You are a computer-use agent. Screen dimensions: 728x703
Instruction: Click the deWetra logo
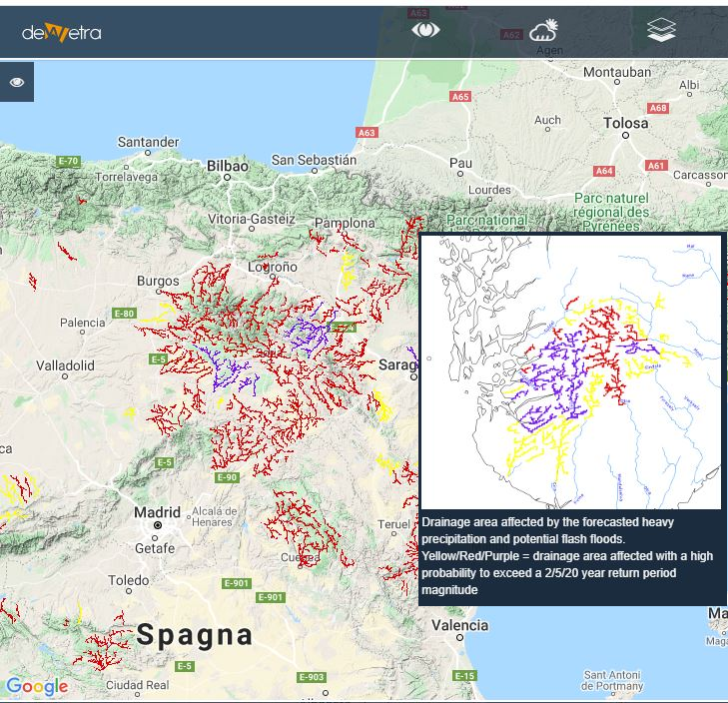[61, 32]
